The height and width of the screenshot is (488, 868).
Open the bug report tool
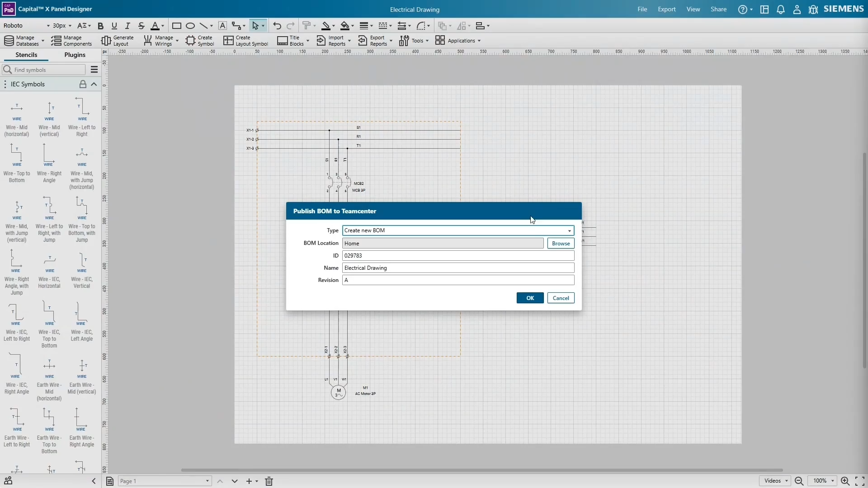(812, 9)
